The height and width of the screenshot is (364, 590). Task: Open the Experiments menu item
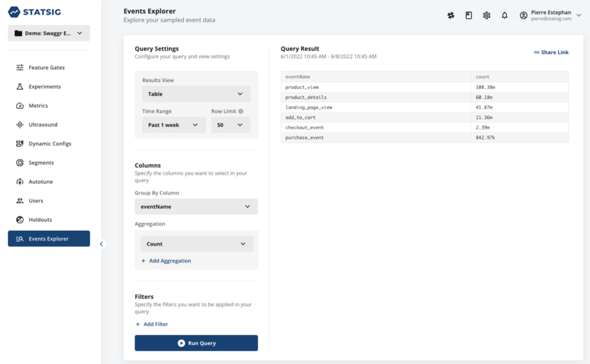pos(44,86)
